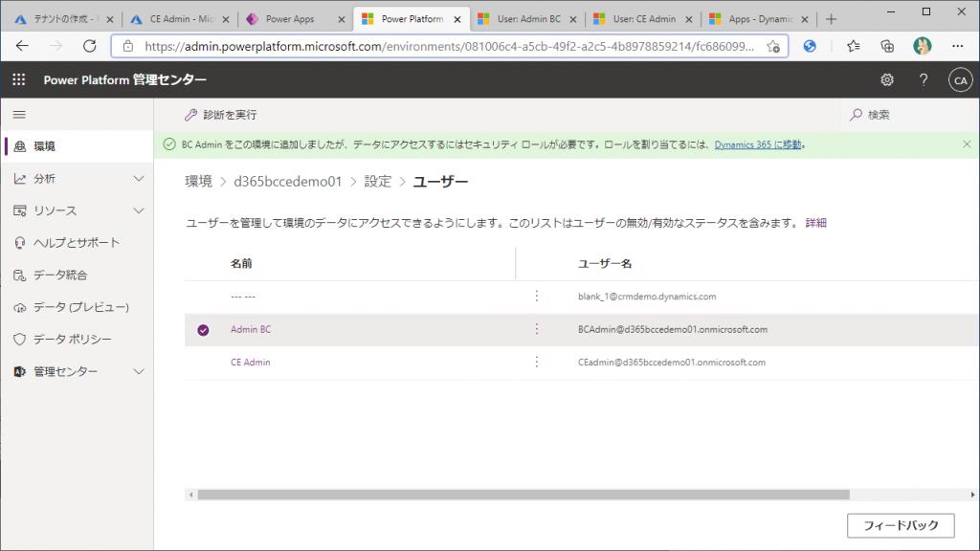The width and height of the screenshot is (980, 551).
Task: Open more options for CE Admin row
Action: point(536,363)
